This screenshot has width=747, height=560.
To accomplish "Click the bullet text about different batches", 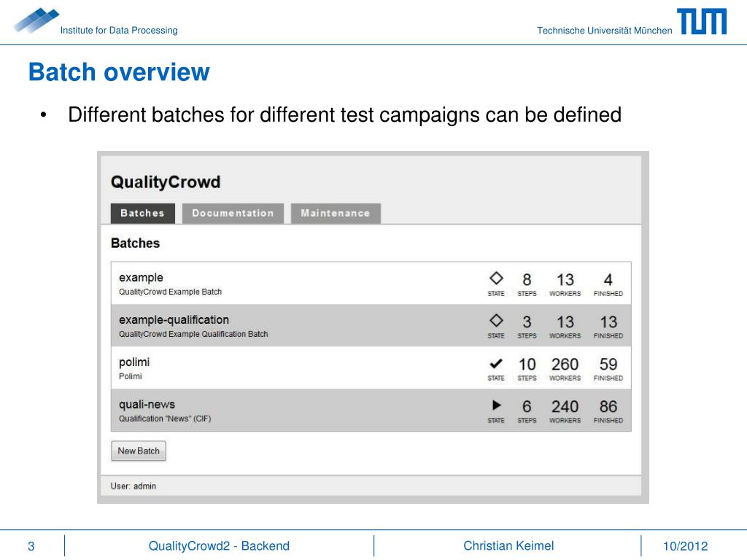I will [x=345, y=115].
